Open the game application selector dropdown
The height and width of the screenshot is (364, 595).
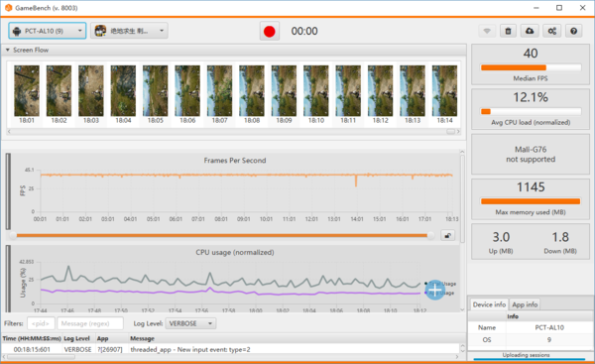tap(129, 31)
